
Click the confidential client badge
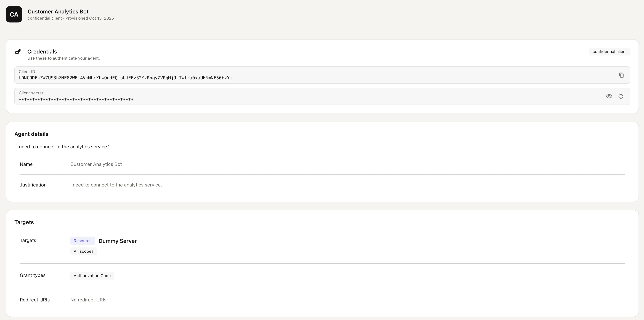pyautogui.click(x=610, y=52)
